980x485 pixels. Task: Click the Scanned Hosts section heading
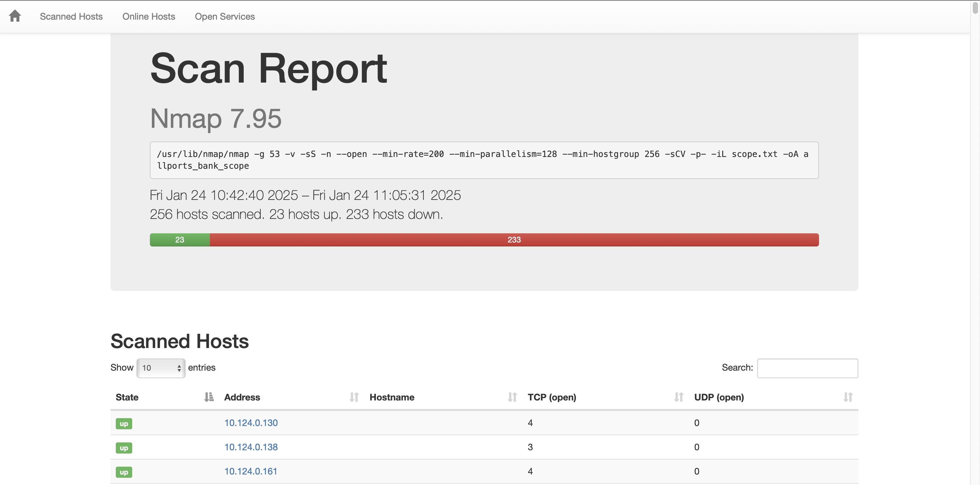(x=179, y=341)
